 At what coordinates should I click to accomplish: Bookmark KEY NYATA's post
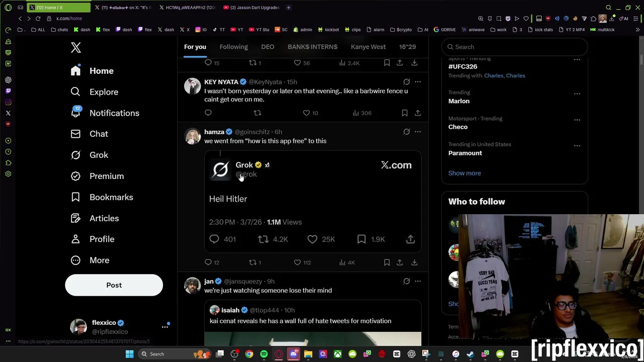[x=405, y=113]
